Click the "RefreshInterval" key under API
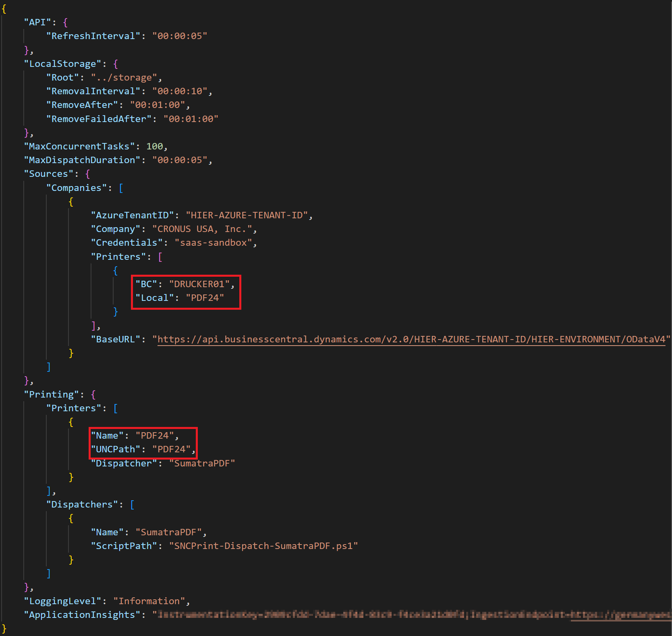This screenshot has width=672, height=636. 93,36
